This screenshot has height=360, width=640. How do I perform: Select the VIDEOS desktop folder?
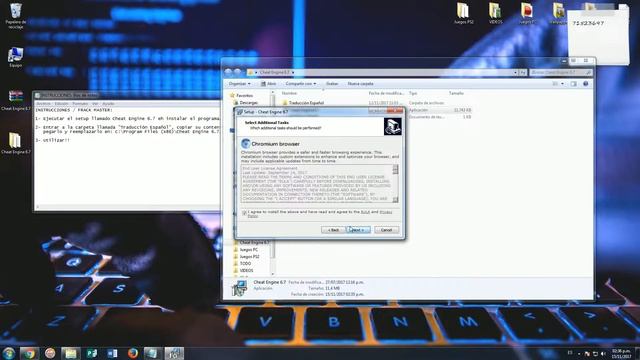(496, 13)
